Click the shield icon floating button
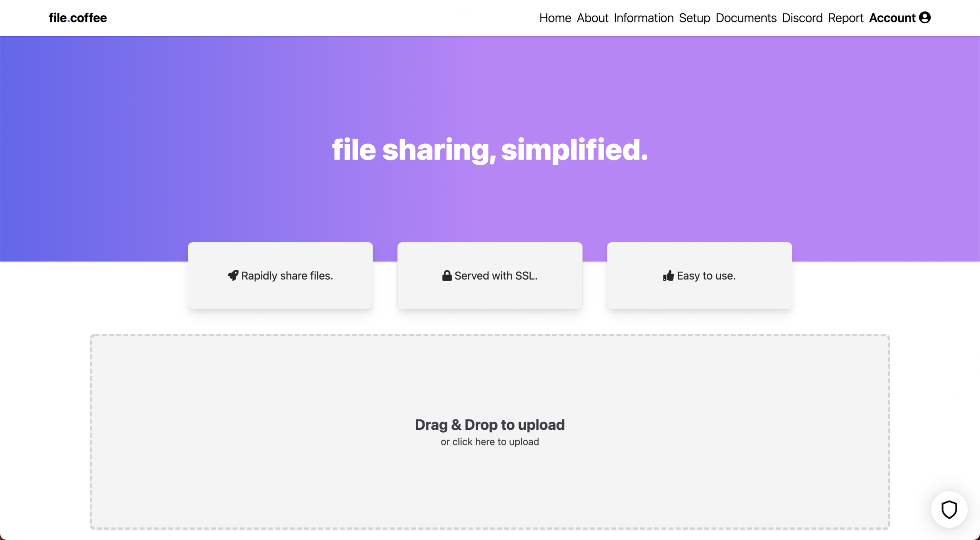 [x=949, y=510]
